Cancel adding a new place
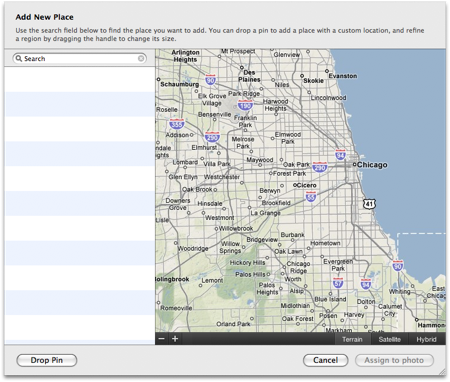Image resolution: width=450 pixels, height=382 pixels. 326,360
